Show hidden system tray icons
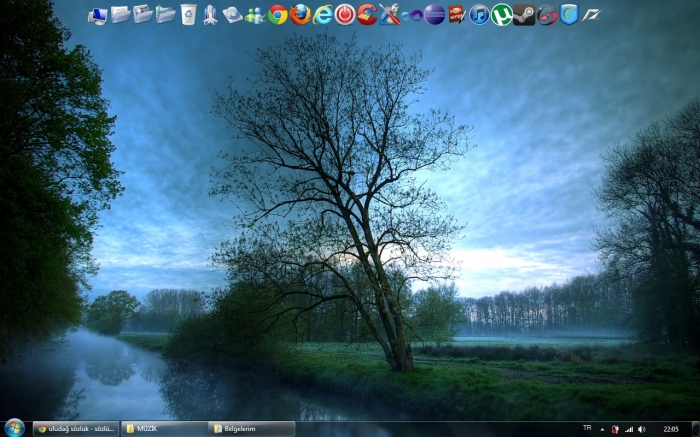 coord(602,429)
